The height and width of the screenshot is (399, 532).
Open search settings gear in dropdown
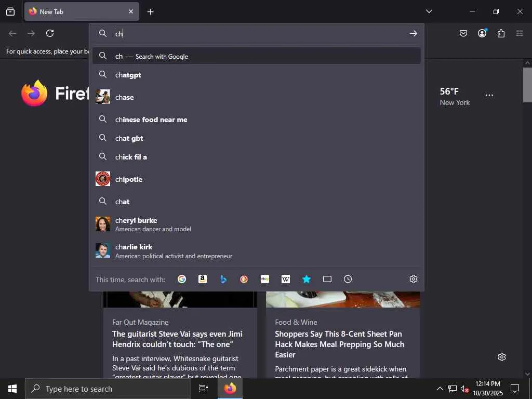pyautogui.click(x=413, y=279)
